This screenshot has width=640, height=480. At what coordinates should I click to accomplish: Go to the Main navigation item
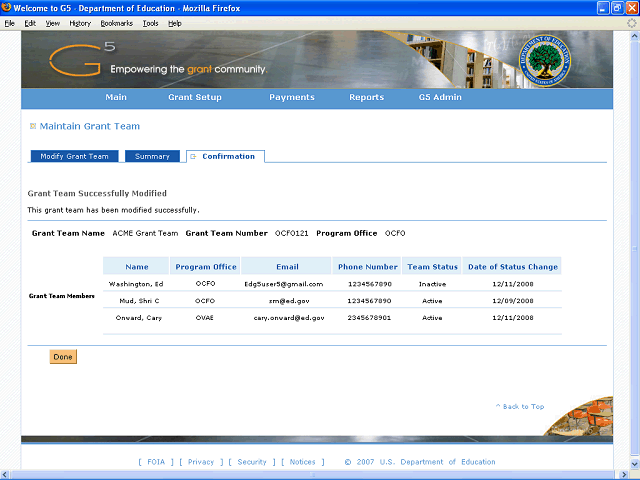pyautogui.click(x=116, y=97)
